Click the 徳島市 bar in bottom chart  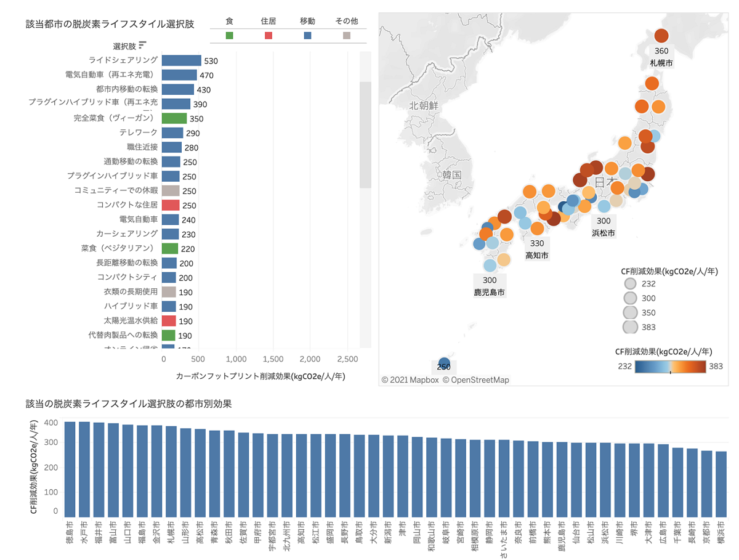pyautogui.click(x=70, y=469)
